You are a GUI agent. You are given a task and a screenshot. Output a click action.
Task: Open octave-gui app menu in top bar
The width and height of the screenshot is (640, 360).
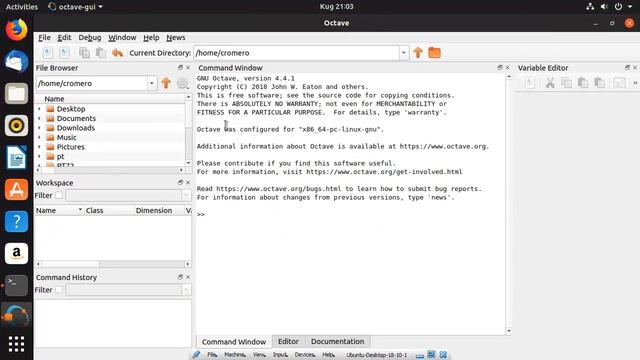[x=76, y=7]
